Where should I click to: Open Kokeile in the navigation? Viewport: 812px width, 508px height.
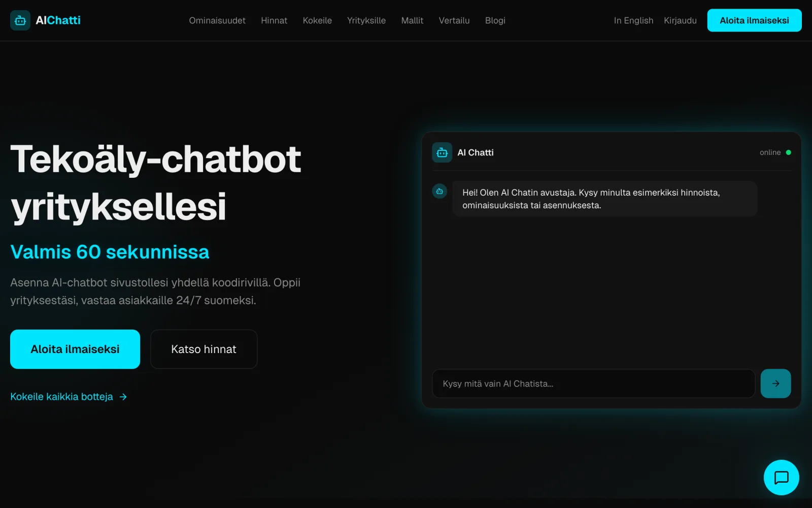317,20
